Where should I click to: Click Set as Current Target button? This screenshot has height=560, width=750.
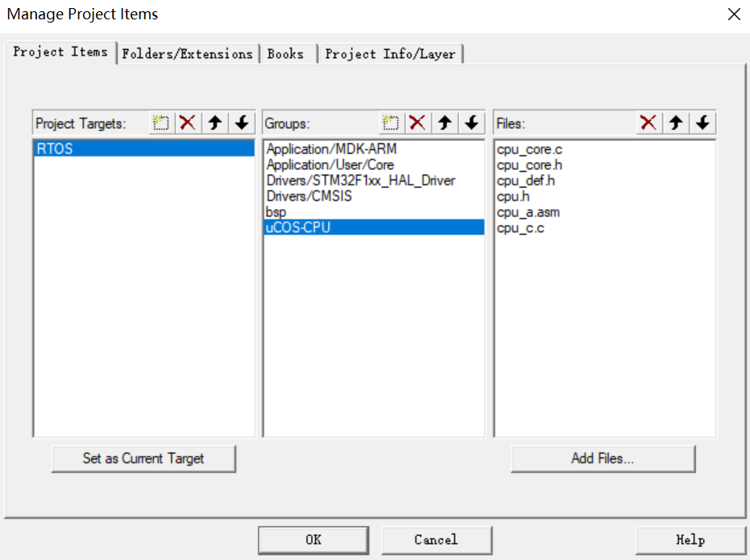coord(144,458)
